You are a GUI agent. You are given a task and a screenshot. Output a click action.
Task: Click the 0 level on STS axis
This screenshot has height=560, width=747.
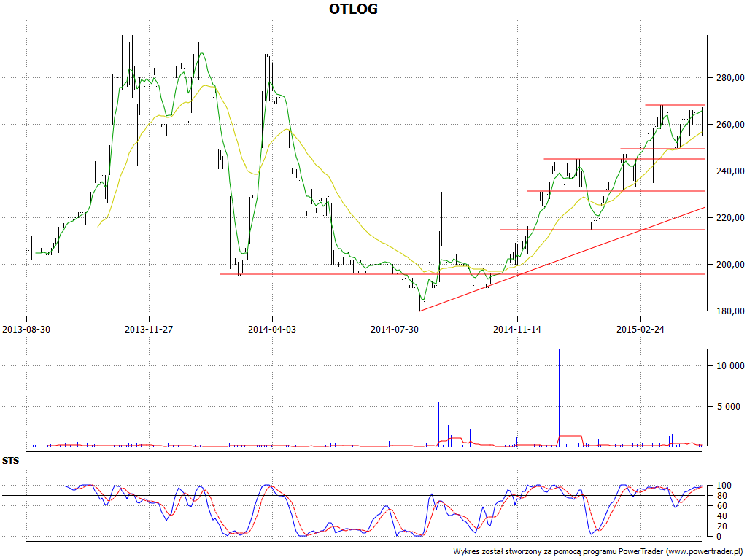(718, 536)
